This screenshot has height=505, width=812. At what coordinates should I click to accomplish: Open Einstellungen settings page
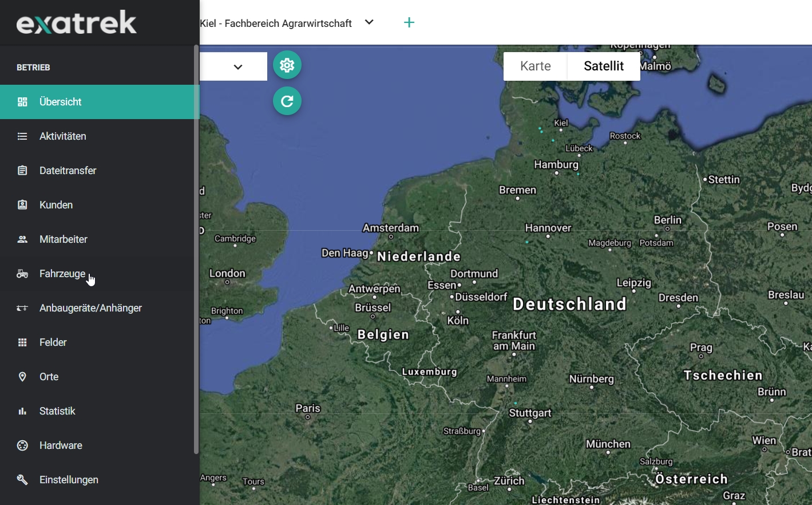click(x=97, y=480)
